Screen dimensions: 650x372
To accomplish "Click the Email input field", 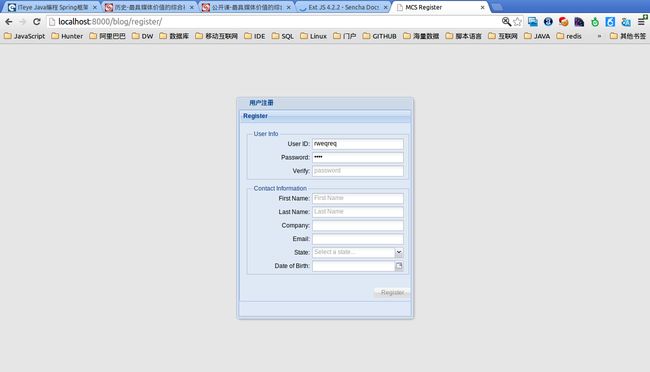I will click(358, 239).
